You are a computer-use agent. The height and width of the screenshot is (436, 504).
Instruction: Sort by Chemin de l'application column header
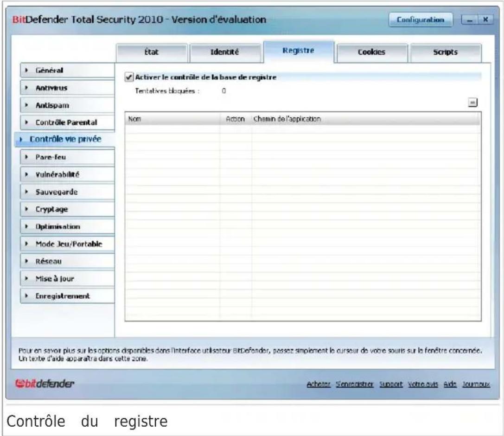tap(366, 119)
